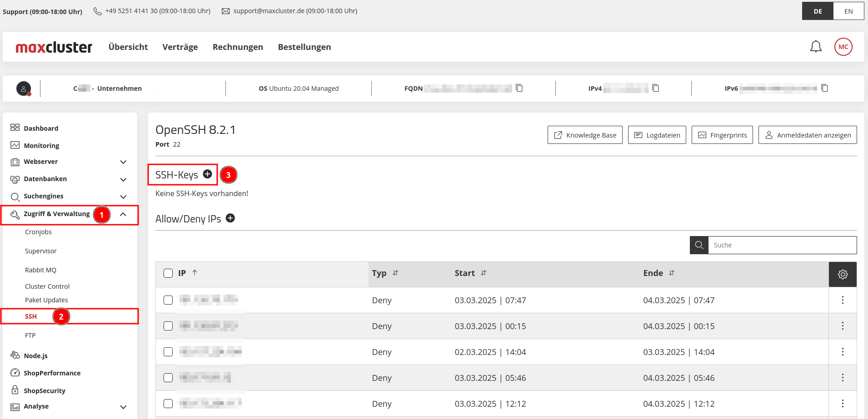The height and width of the screenshot is (419, 868).
Task: Click the phone support icon
Action: click(x=97, y=11)
